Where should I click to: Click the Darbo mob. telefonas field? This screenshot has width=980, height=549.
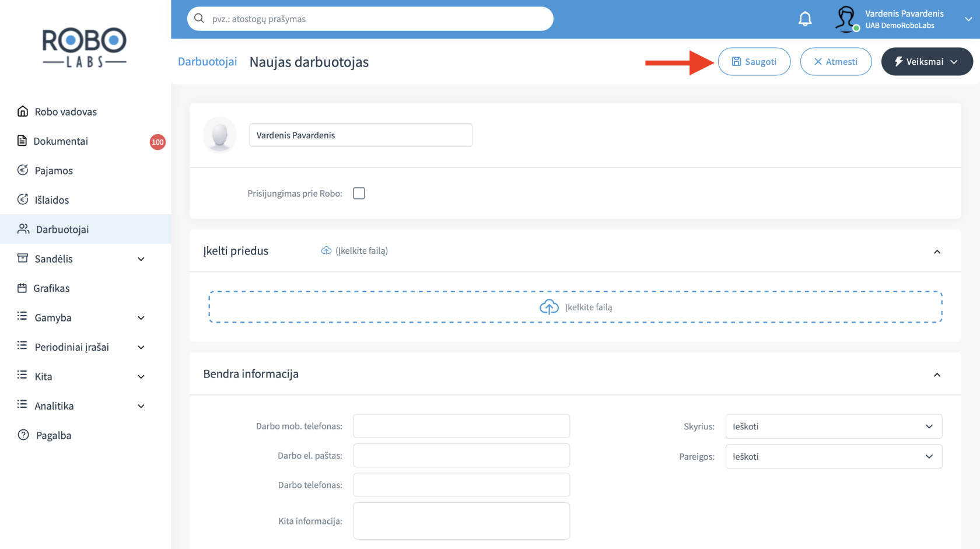click(461, 426)
